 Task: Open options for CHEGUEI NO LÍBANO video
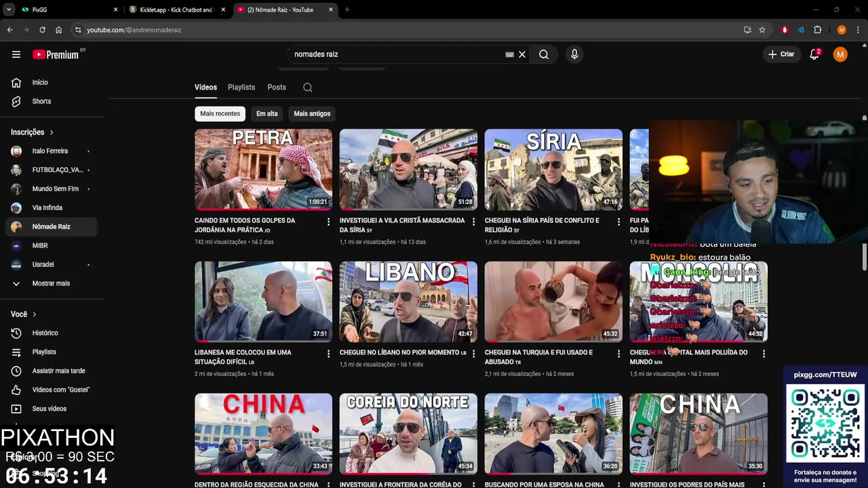point(473,354)
